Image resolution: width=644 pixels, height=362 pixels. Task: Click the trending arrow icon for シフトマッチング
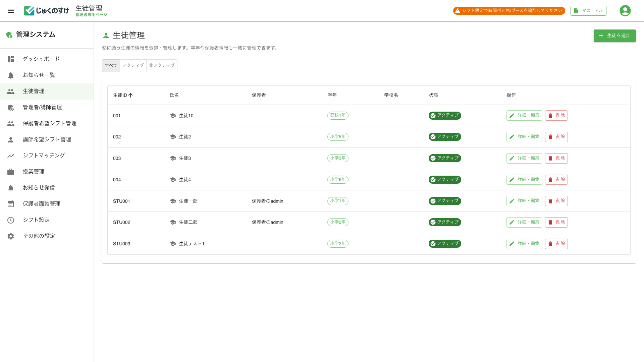[11, 156]
